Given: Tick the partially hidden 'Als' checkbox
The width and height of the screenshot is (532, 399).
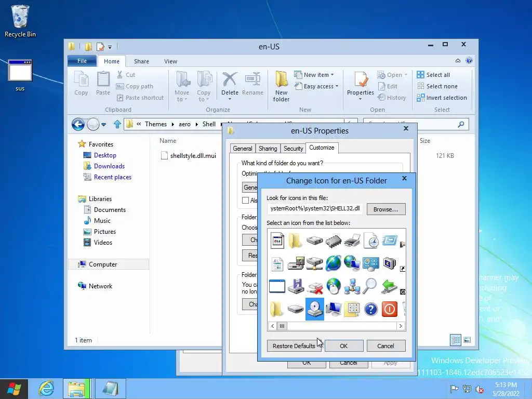Looking at the screenshot, I should [x=245, y=200].
